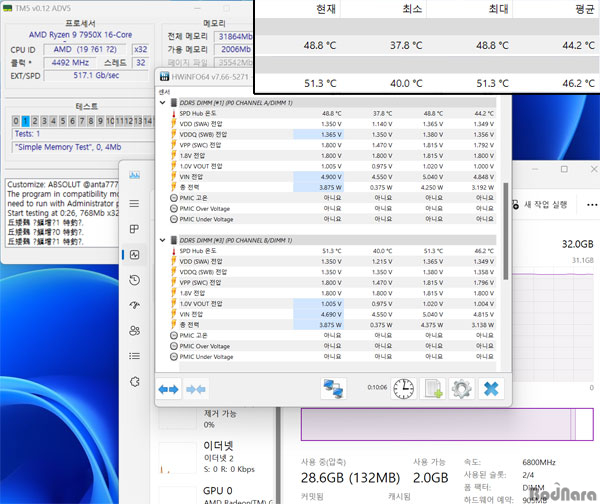Click the 2006Mb available memory field
600x504 pixels.
(x=234, y=49)
